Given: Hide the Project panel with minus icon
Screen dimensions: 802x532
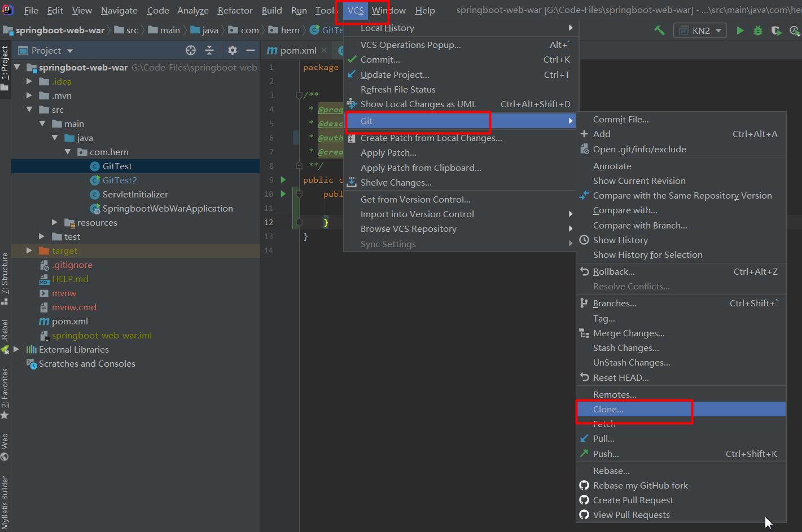Looking at the screenshot, I should click(251, 50).
